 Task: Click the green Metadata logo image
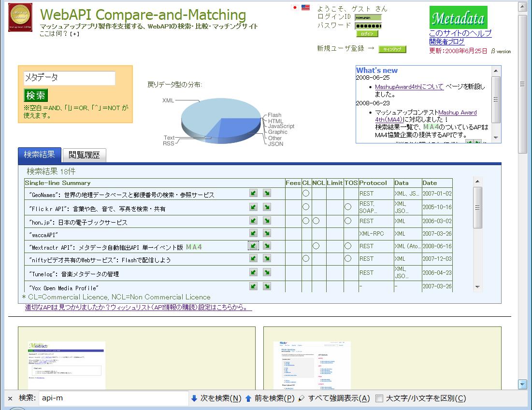(458, 18)
